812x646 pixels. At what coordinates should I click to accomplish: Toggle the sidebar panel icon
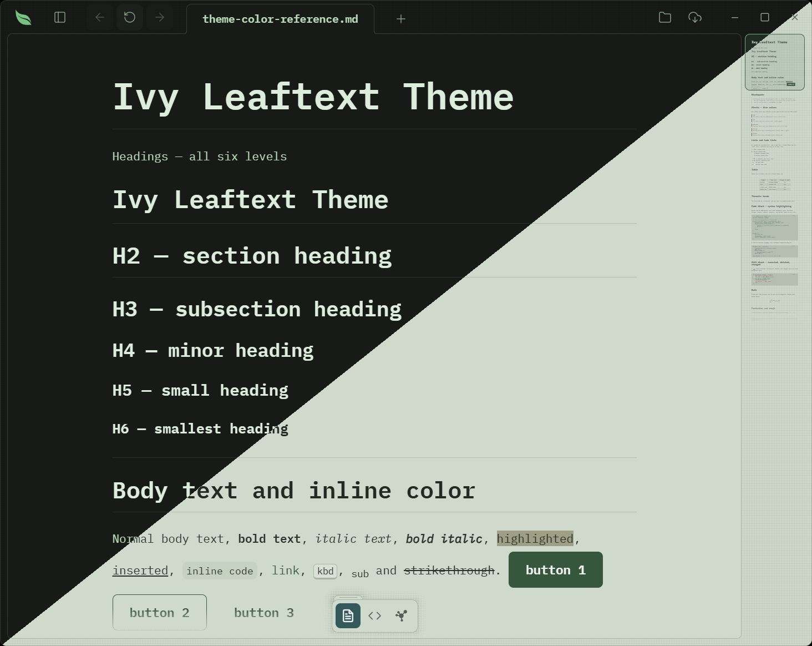tap(60, 18)
